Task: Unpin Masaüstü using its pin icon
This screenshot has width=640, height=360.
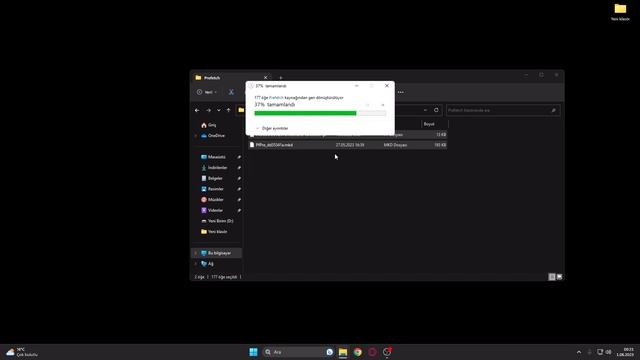Action: 239,157
